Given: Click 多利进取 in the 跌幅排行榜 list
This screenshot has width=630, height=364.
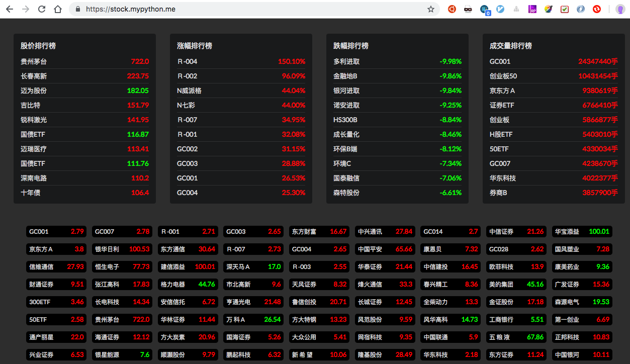Looking at the screenshot, I should (x=397, y=61).
